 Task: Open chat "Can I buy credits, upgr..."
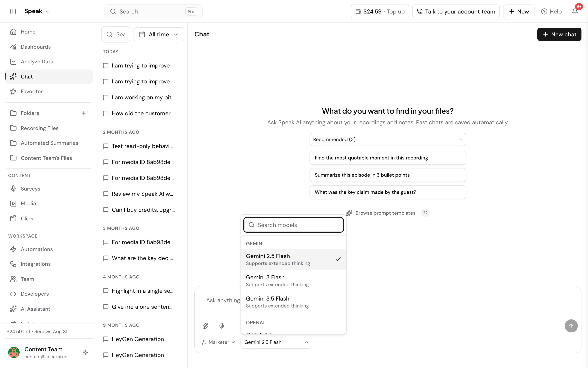pyautogui.click(x=139, y=210)
